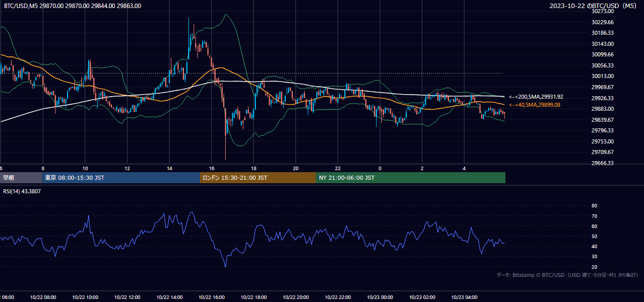The height and width of the screenshot is (302, 644).
Task: Select bottom time label 10/22 14:00
Action: pos(169,297)
